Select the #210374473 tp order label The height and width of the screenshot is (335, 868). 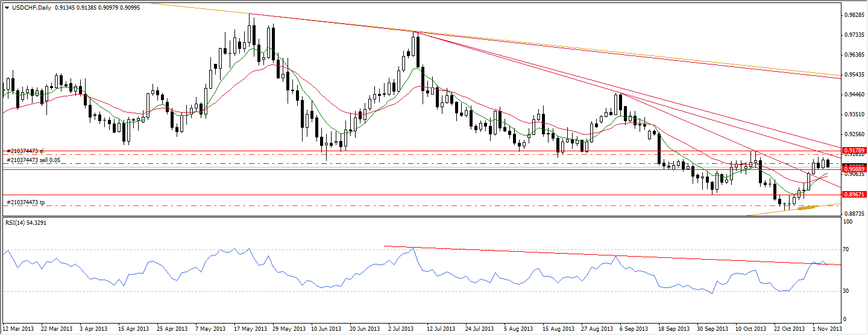point(25,202)
